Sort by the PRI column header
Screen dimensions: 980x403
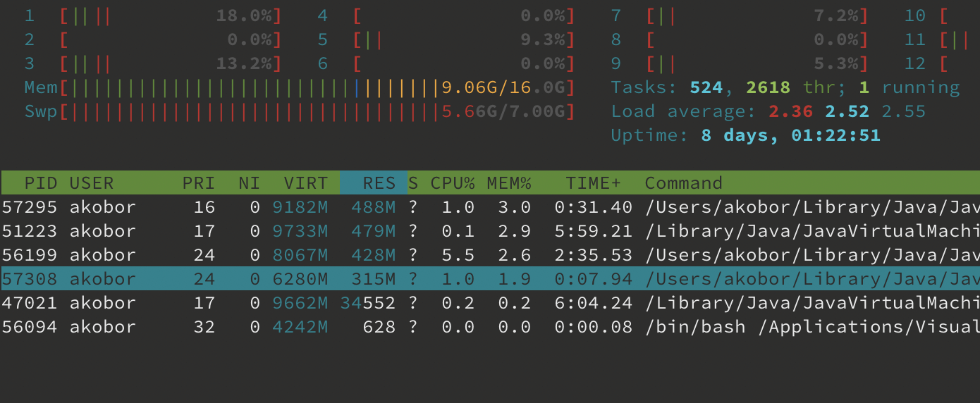pos(199,183)
